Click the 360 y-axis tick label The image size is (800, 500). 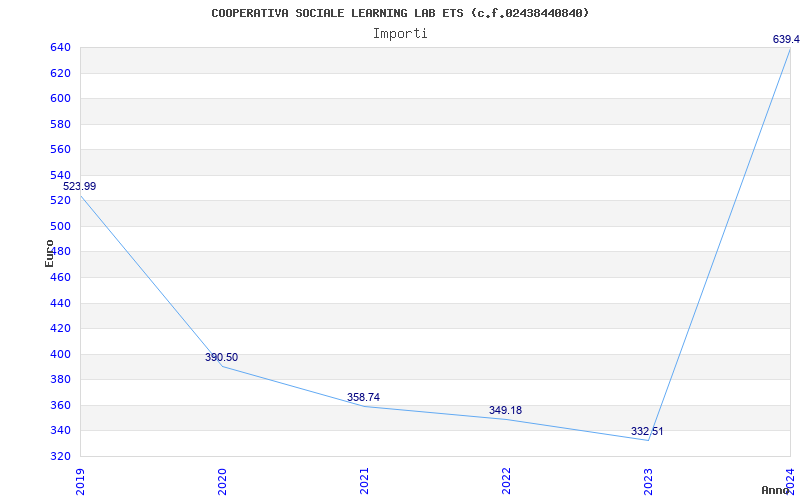pyautogui.click(x=60, y=405)
